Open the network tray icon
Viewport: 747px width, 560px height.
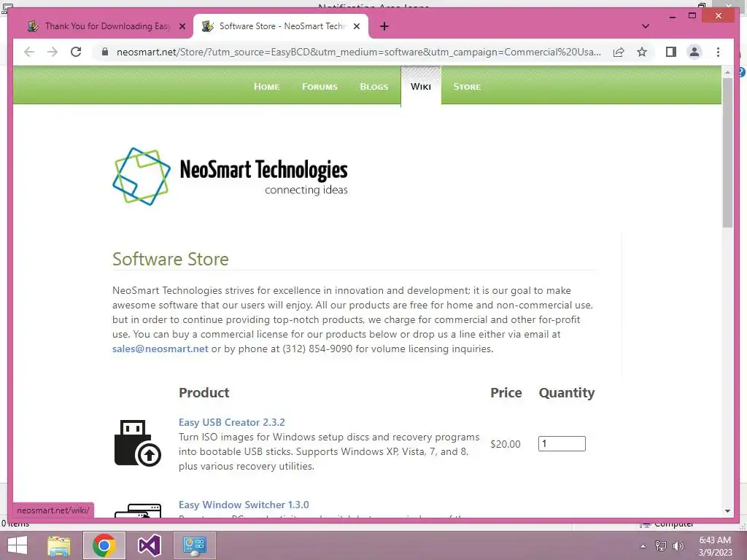point(661,546)
